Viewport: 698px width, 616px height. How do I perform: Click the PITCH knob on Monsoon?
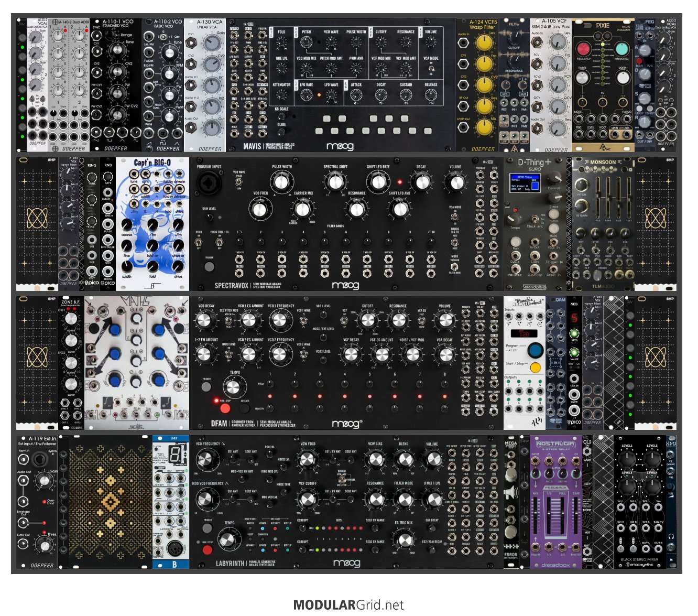pyautogui.click(x=582, y=185)
